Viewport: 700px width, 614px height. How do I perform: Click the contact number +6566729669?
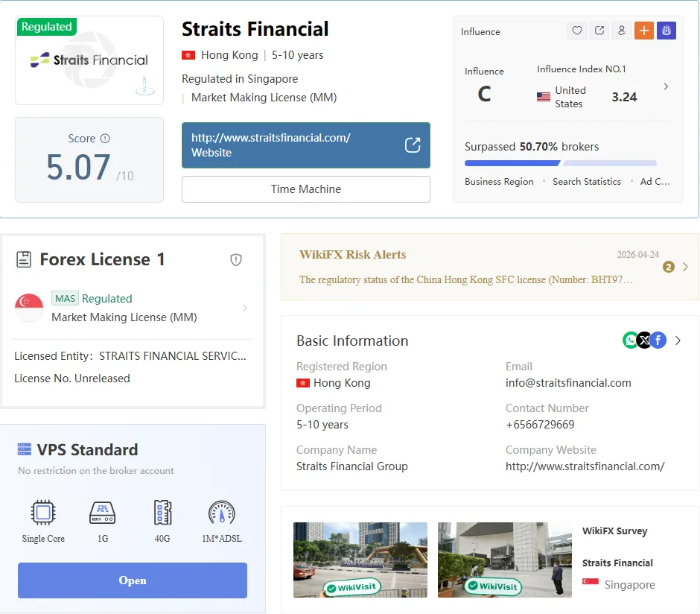point(540,425)
